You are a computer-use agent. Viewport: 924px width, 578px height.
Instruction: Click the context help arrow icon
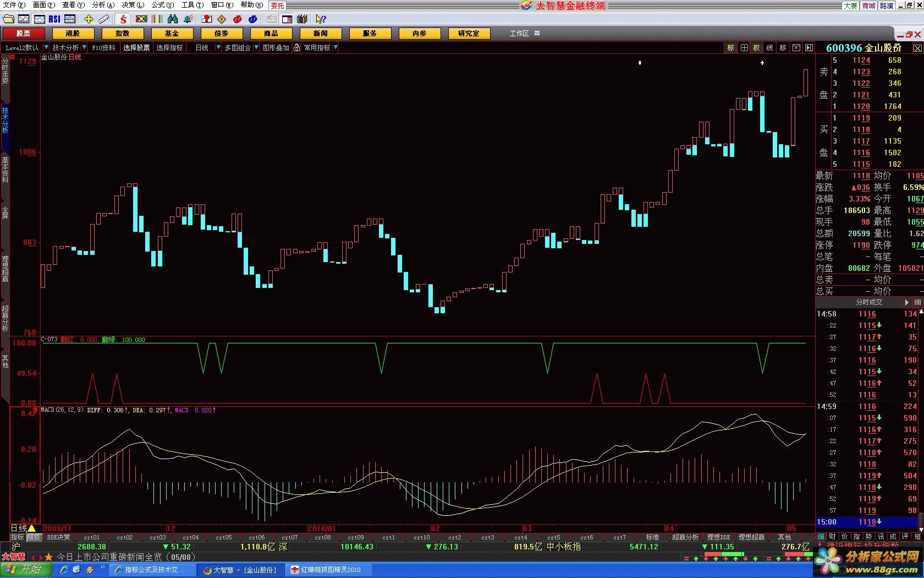point(321,19)
